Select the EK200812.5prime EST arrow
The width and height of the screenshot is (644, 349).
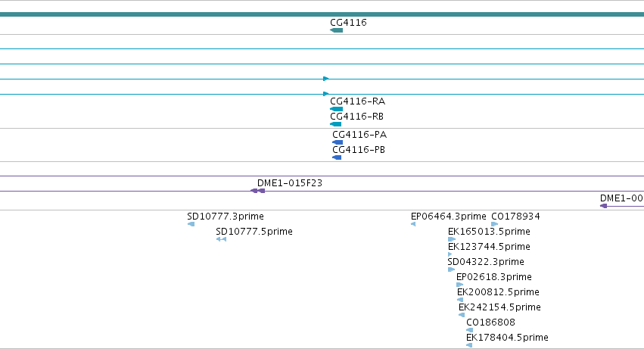(460, 300)
